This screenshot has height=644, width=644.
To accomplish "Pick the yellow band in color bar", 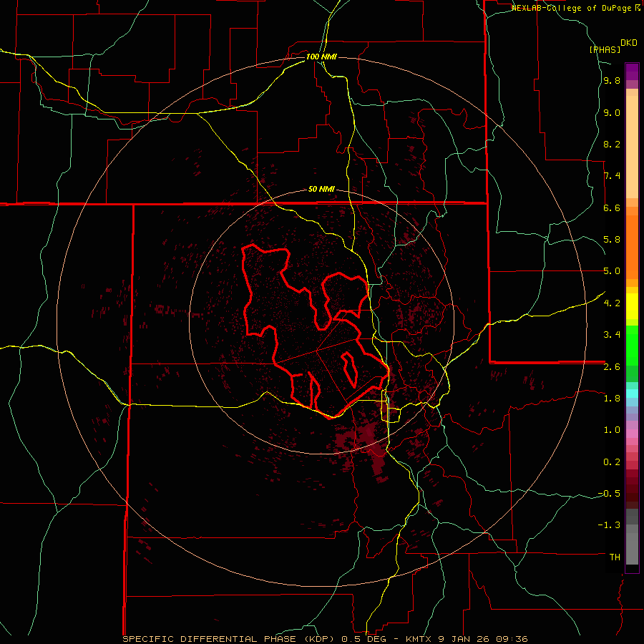I will pyautogui.click(x=632, y=306).
